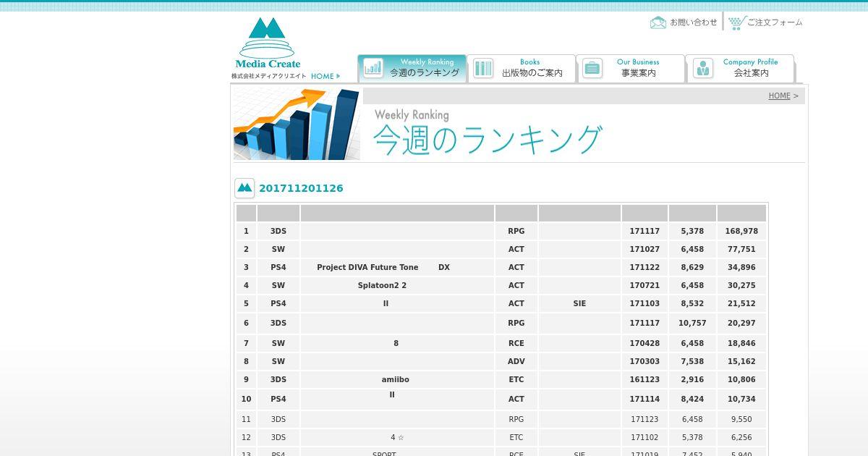Screen dimensions: 868x456
Task: Click the お問い合わせ contact link
Action: [x=694, y=22]
